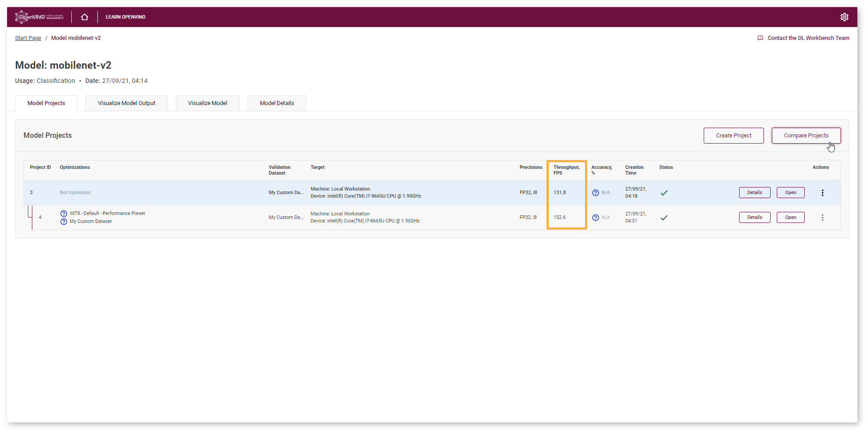Click the Project ID column header

pos(40,168)
